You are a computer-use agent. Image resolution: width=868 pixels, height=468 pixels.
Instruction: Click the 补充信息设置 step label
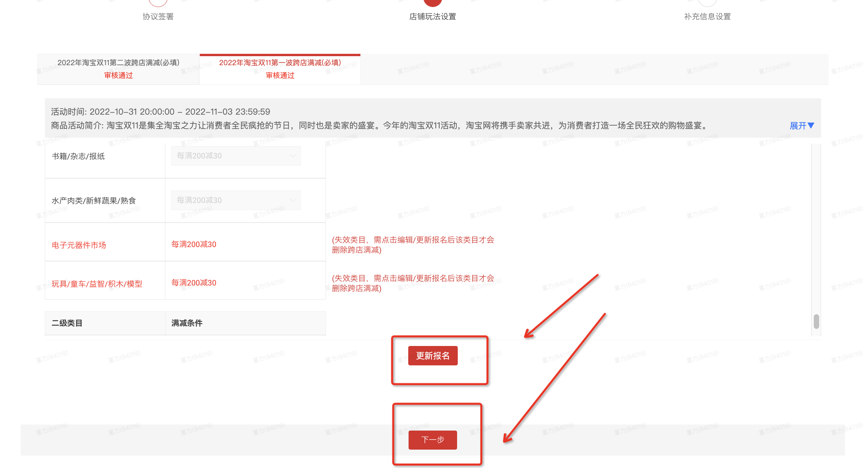pos(707,16)
